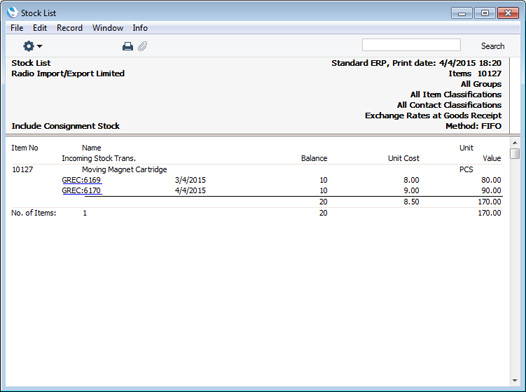Click the 'Item No' column heading

(25, 148)
